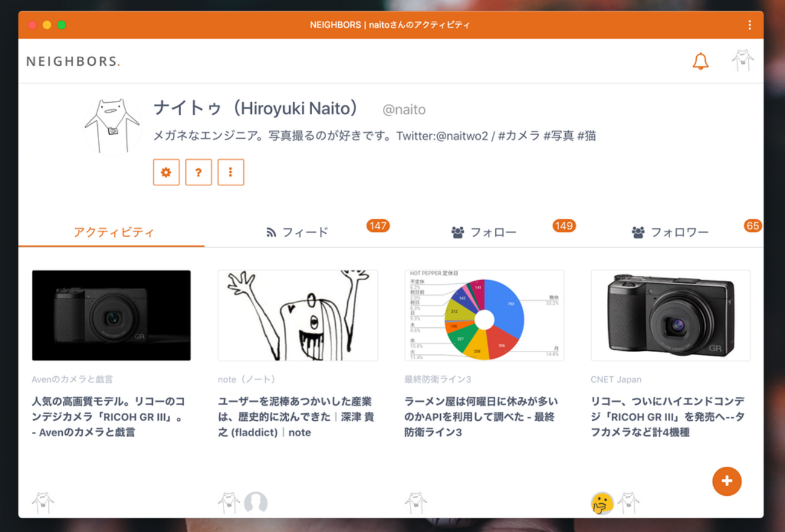
Task: Click the NEIGHBORS logo
Action: coord(73,61)
